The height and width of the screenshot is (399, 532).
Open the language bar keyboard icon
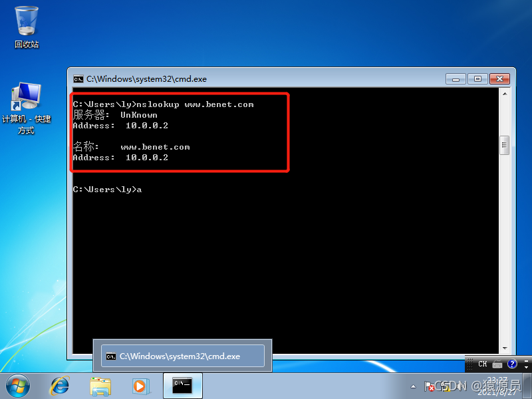pos(497,364)
